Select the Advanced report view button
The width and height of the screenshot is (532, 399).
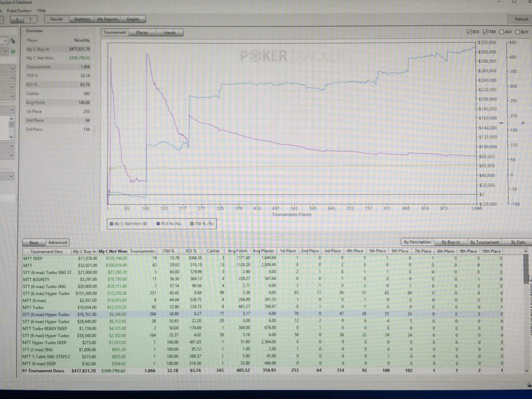click(x=57, y=243)
